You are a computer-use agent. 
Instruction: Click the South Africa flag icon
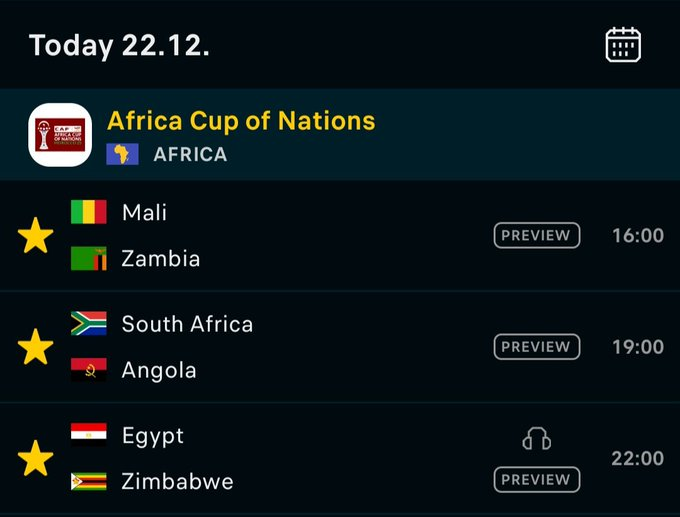(88, 324)
